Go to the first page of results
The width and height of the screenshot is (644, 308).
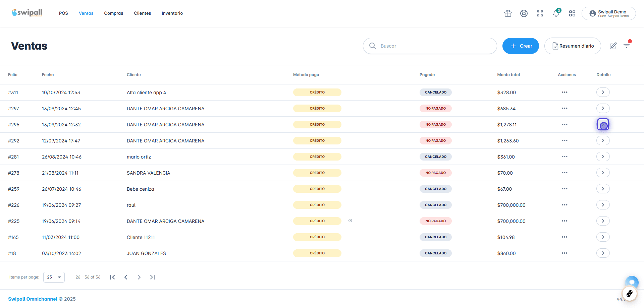click(112, 277)
